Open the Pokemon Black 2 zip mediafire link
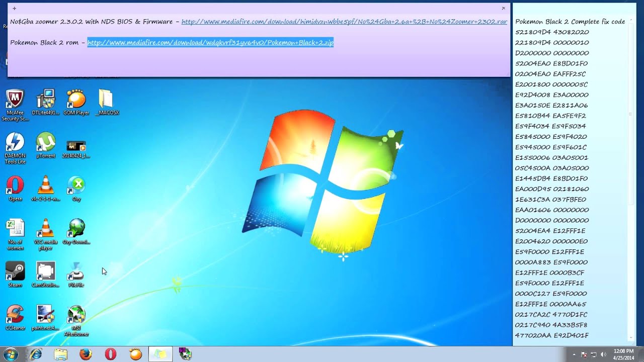Viewport: 644px width, 362px height. (210, 42)
